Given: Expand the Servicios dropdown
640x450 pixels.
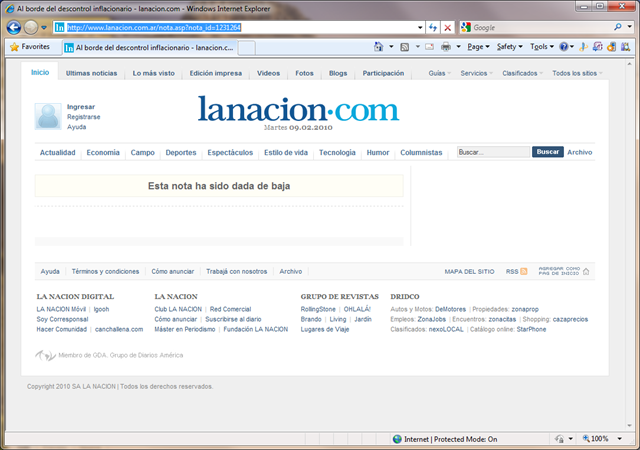Looking at the screenshot, I should (476, 73).
